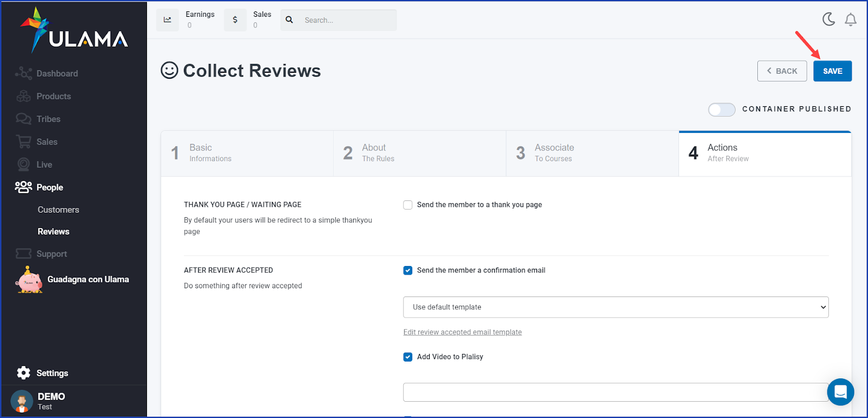Click the 'AFTER REVIEW ACCEPTED' heading
The width and height of the screenshot is (868, 418).
coord(228,270)
